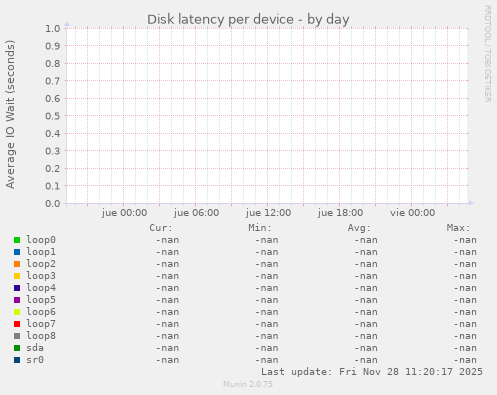Select the loop7 device label
Screen dimensions: 497x395
coord(41,324)
